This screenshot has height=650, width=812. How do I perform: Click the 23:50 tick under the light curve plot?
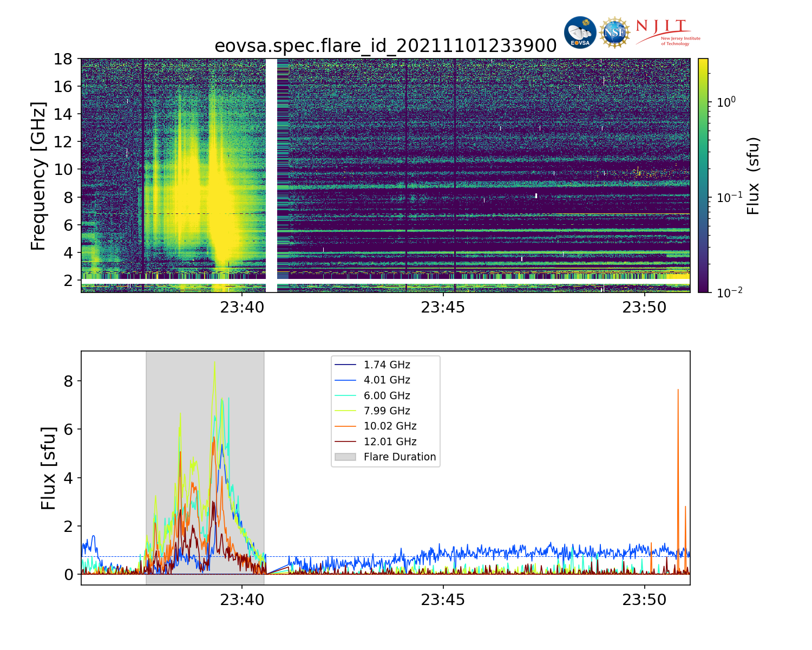pos(644,600)
